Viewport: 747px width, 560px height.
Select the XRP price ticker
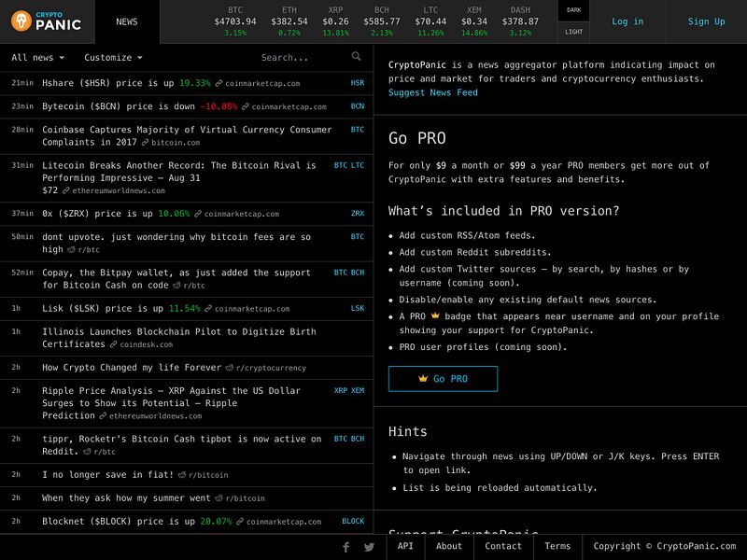[x=335, y=21]
